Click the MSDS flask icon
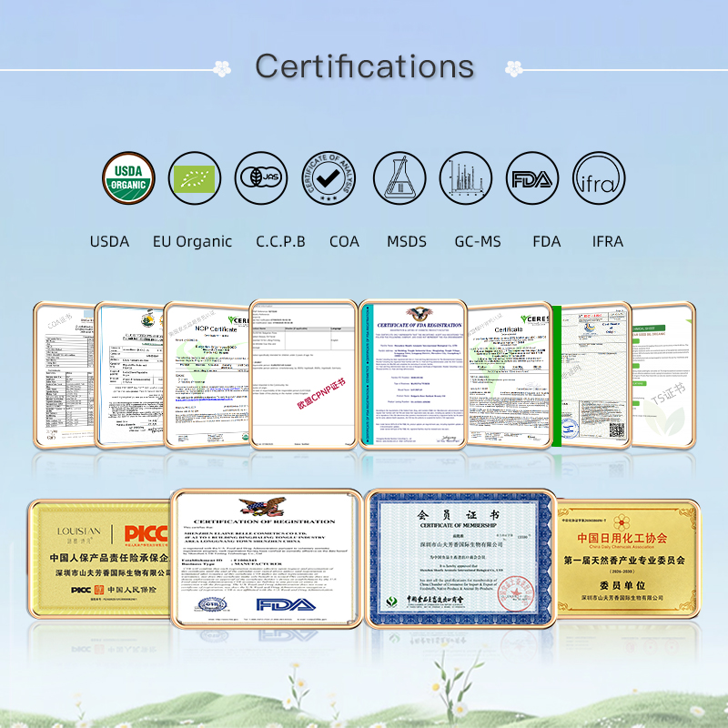This screenshot has width=728, height=728. [x=399, y=177]
